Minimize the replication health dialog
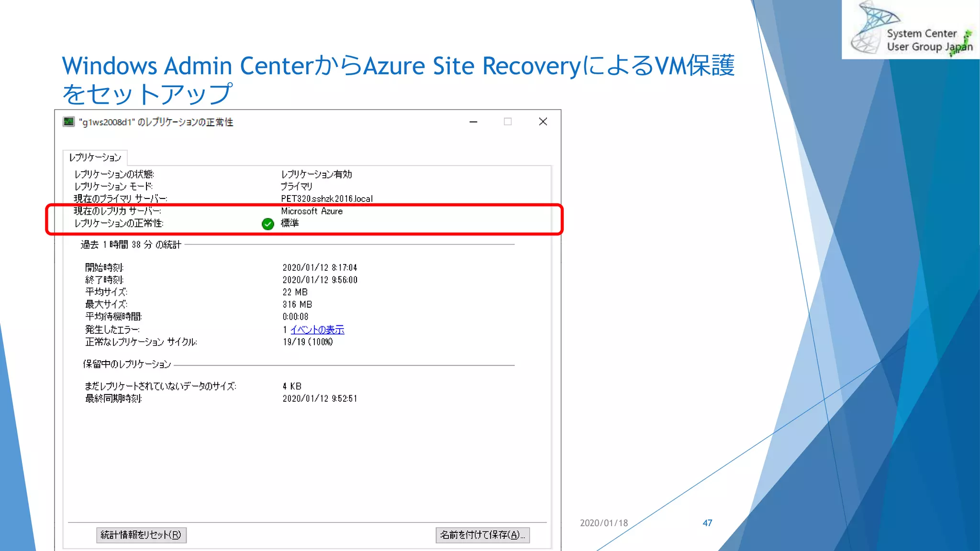 [473, 122]
